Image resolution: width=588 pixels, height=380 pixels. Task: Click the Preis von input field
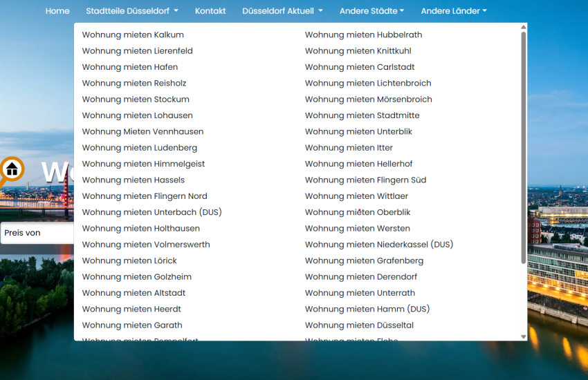click(x=37, y=234)
